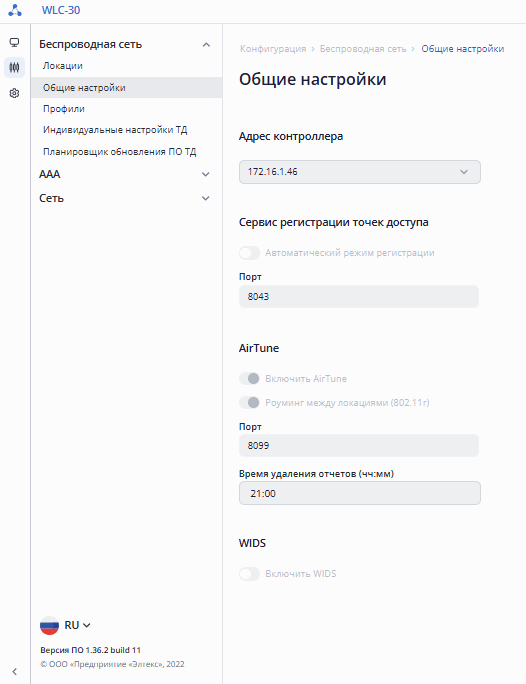The width and height of the screenshot is (526, 684).
Task: Open the gear settings icon in sidebar
Action: [14, 93]
